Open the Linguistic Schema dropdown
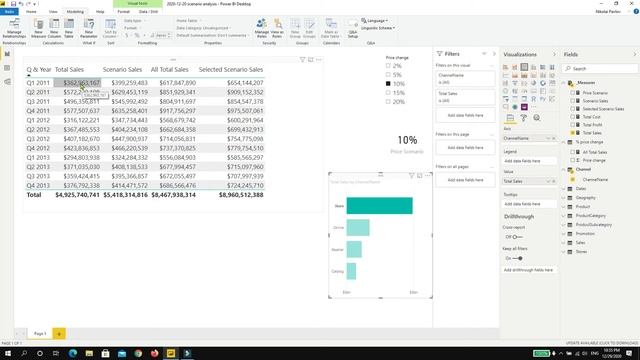 pyautogui.click(x=378, y=28)
